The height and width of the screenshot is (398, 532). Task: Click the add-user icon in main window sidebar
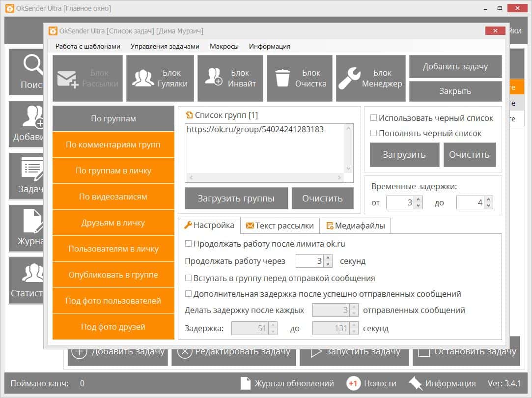(x=33, y=117)
